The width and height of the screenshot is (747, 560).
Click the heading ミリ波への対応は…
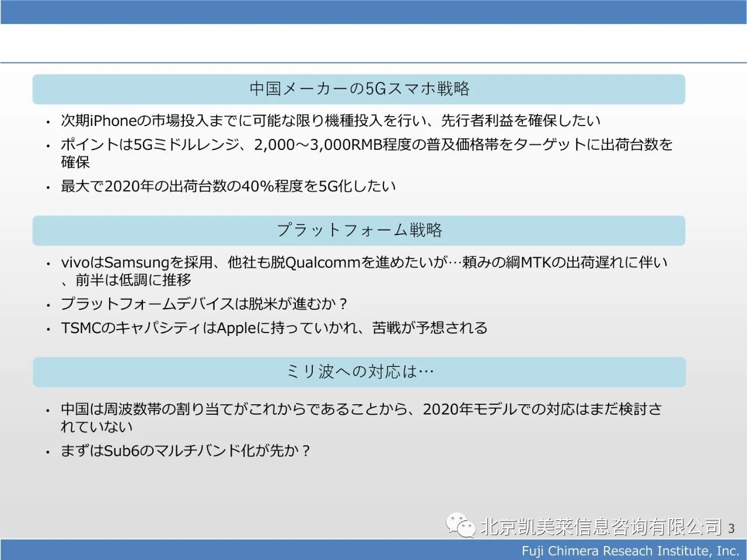[x=359, y=372]
